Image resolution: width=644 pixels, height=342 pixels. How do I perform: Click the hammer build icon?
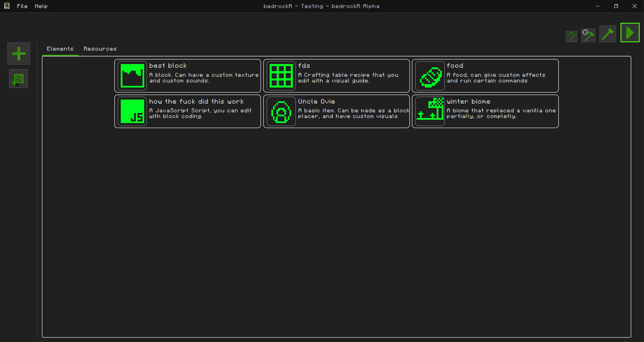pos(608,34)
